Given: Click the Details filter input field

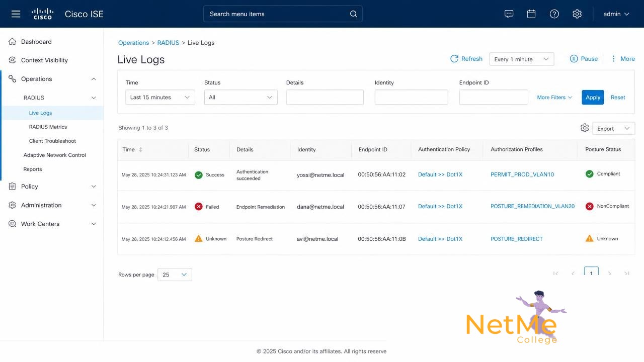Looking at the screenshot, I should [x=325, y=98].
